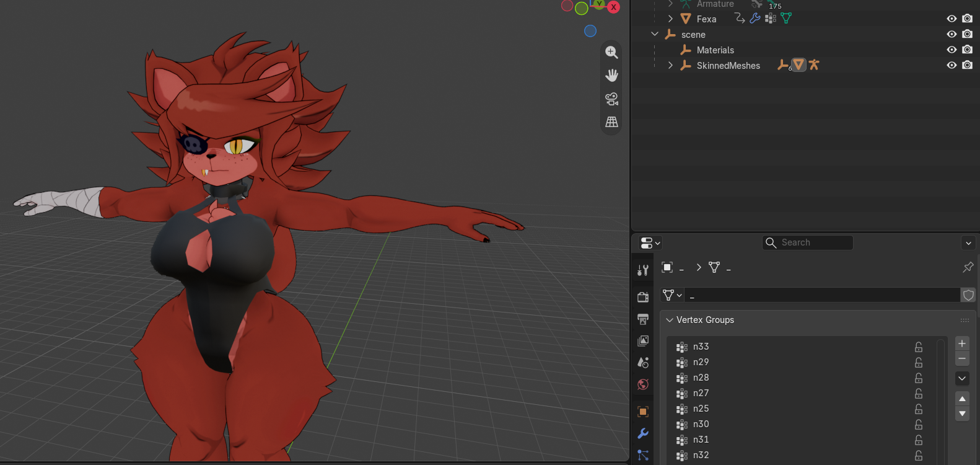Click the curved arrow icon next to Fexa
The image size is (980, 465).
click(739, 18)
